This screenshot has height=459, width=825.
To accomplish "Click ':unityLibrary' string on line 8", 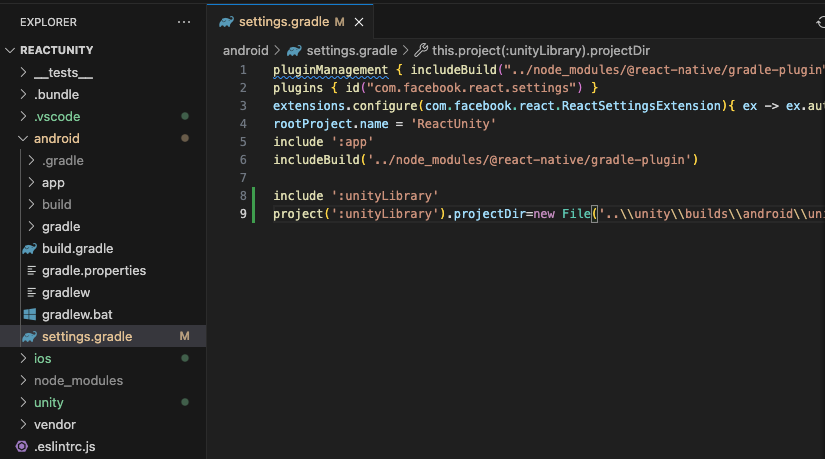I will 385,196.
